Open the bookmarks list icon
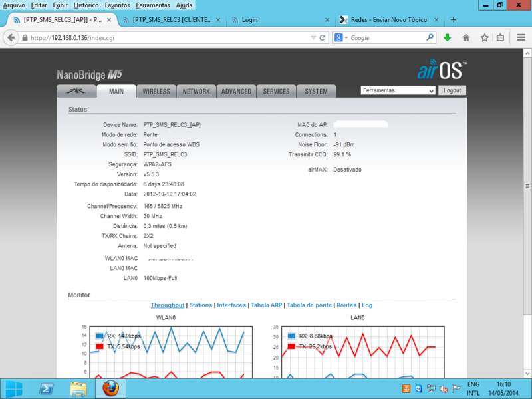 coord(501,38)
